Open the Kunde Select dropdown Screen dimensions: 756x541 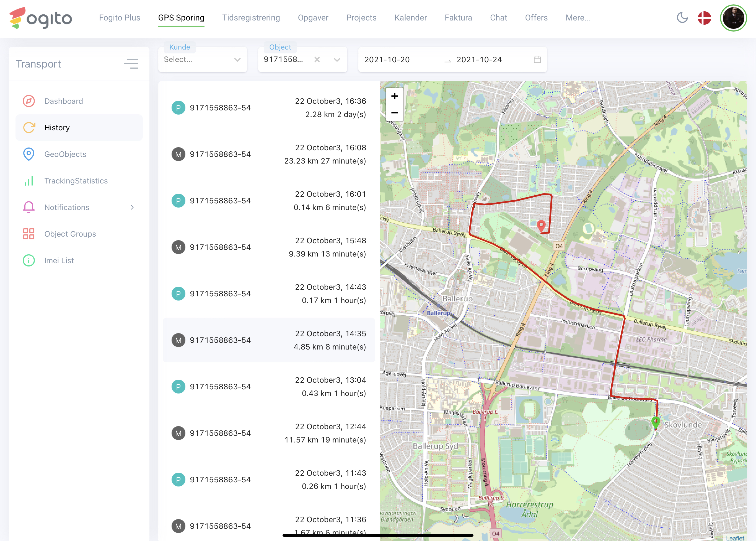(x=202, y=59)
